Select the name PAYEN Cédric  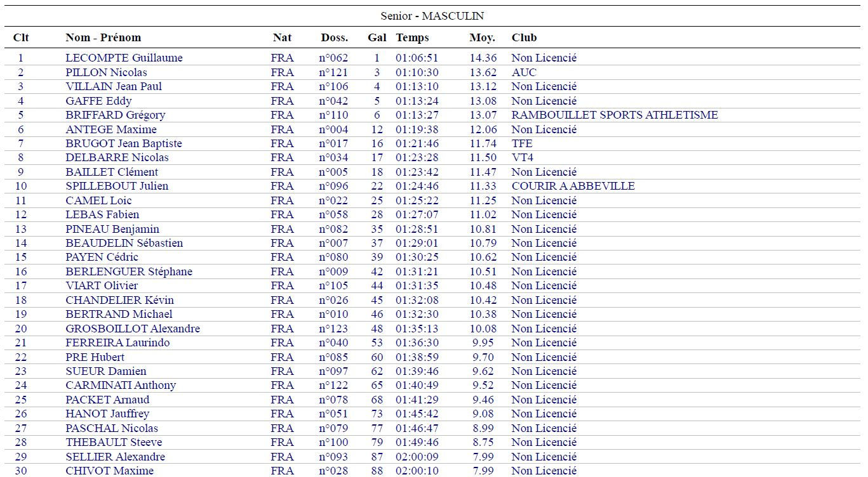tap(102, 257)
